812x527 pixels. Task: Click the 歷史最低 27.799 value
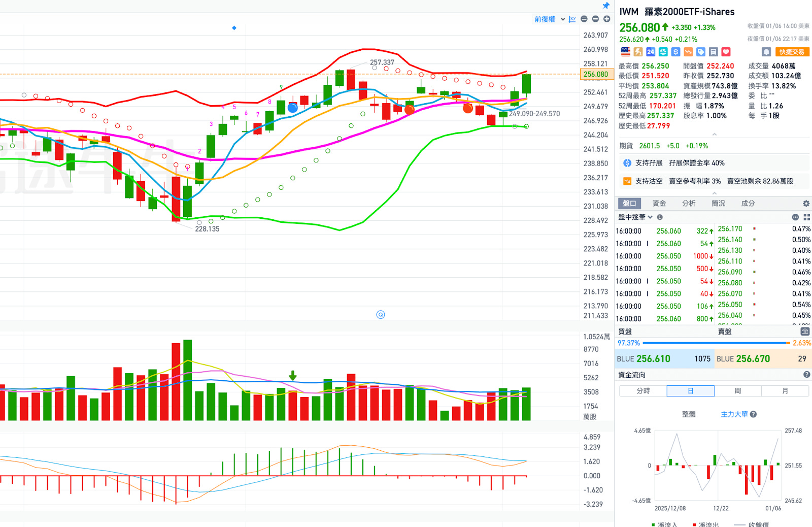(658, 126)
